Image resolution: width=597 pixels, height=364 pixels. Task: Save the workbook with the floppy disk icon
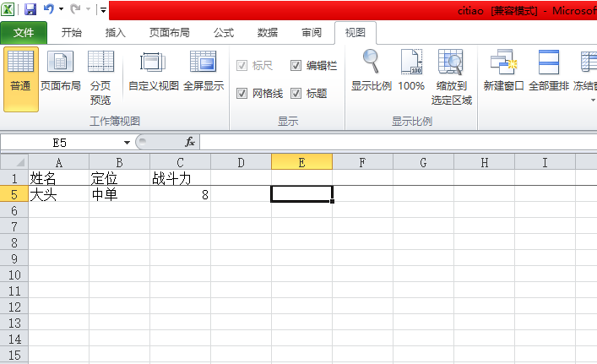[30, 9]
